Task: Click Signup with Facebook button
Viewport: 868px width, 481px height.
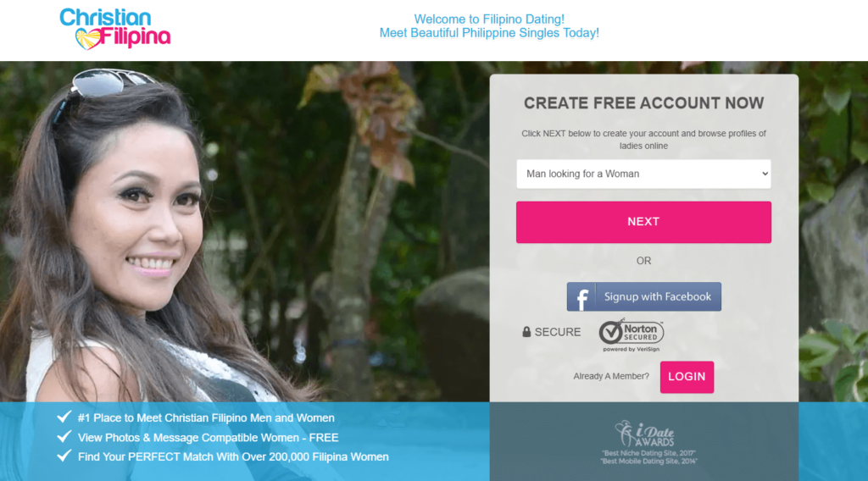Action: point(644,297)
